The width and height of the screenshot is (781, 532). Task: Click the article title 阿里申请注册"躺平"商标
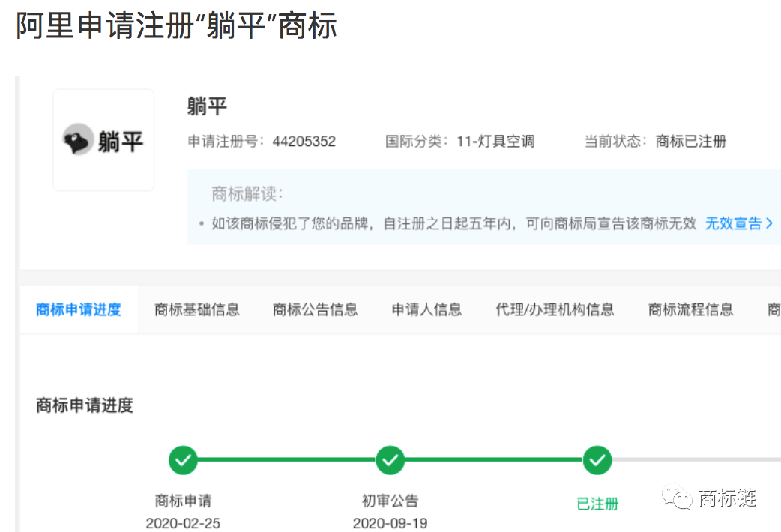pos(176,25)
